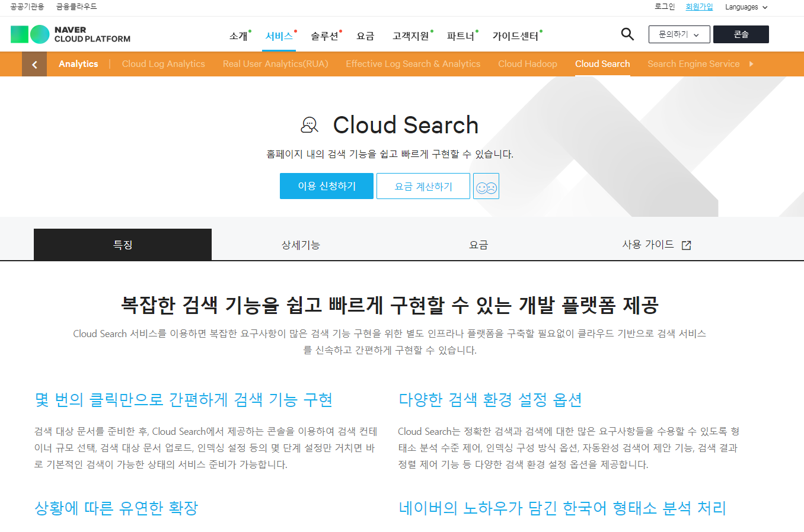
Task: Click the Naver Cloud Platform logo
Action: [71, 34]
